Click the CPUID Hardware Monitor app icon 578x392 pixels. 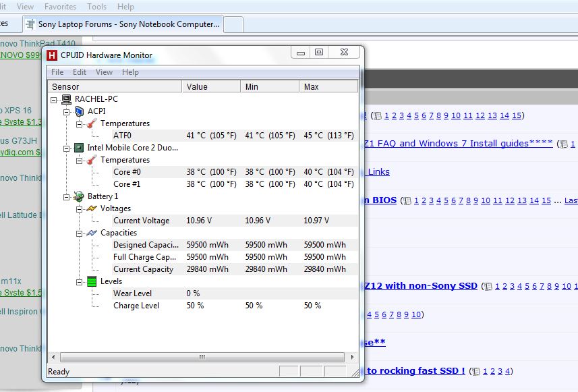(52, 55)
